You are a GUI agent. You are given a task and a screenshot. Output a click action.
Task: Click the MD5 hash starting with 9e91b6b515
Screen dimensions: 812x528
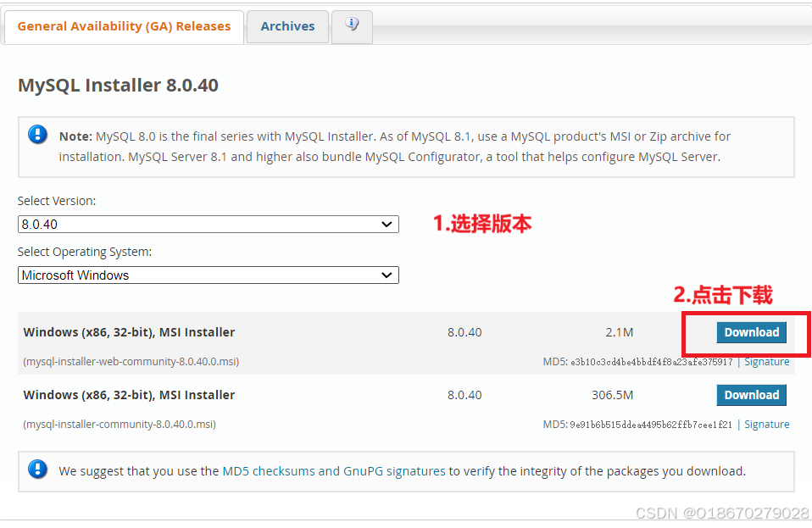(651, 425)
